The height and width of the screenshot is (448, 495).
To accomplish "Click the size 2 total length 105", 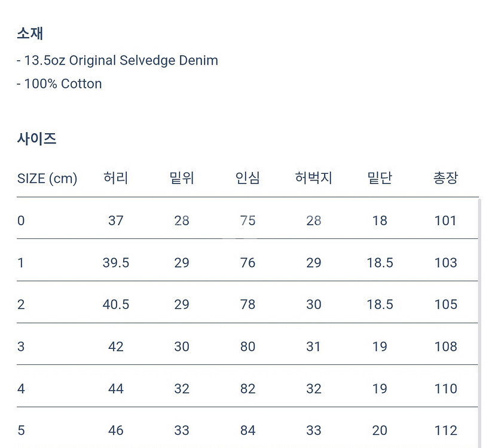I will (x=446, y=305).
